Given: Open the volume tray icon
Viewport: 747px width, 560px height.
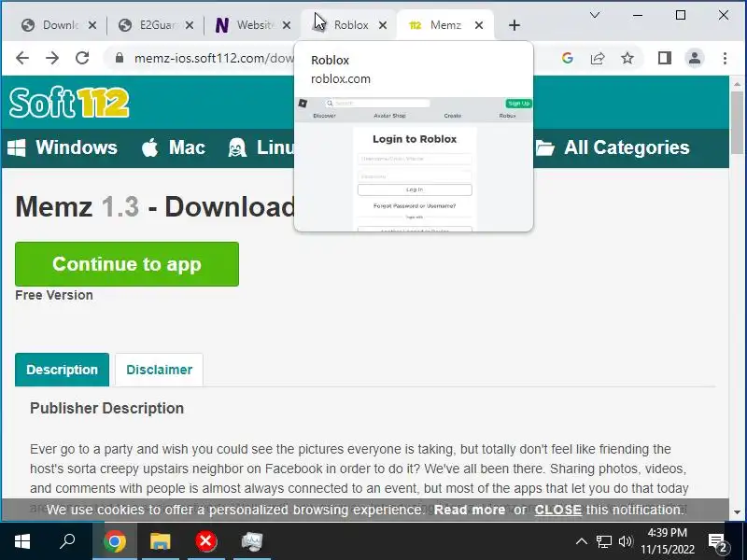Looking at the screenshot, I should (x=625, y=541).
